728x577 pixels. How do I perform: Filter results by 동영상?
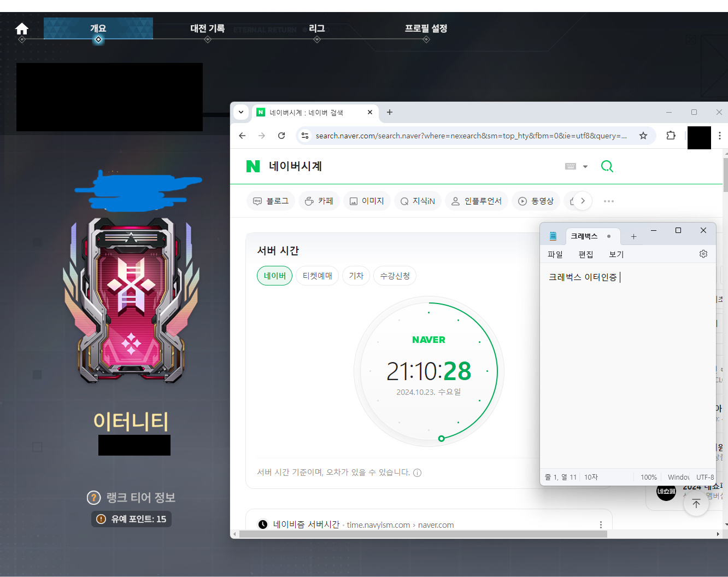[x=536, y=201]
